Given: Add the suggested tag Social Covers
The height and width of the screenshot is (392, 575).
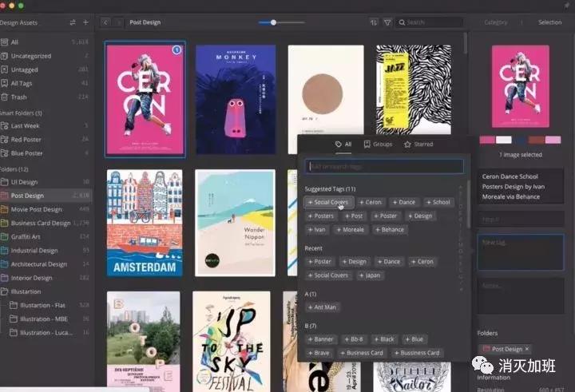Looking at the screenshot, I should point(328,202).
